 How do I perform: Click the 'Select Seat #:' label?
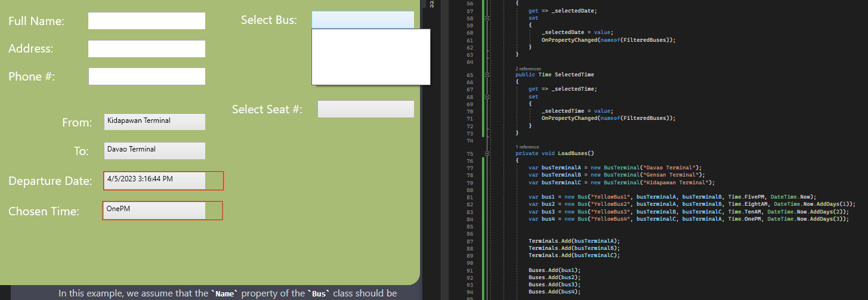[x=267, y=109]
